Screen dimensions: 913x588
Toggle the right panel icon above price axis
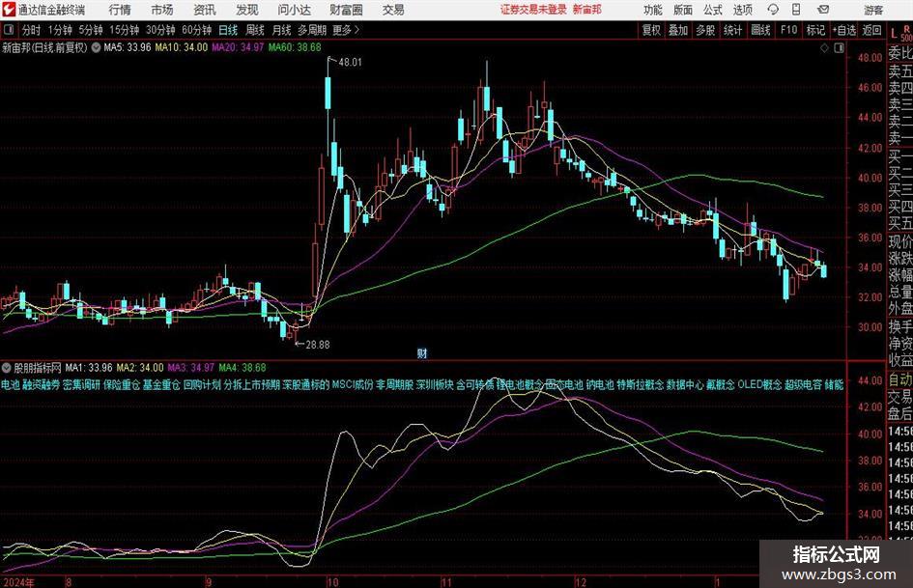839,48
